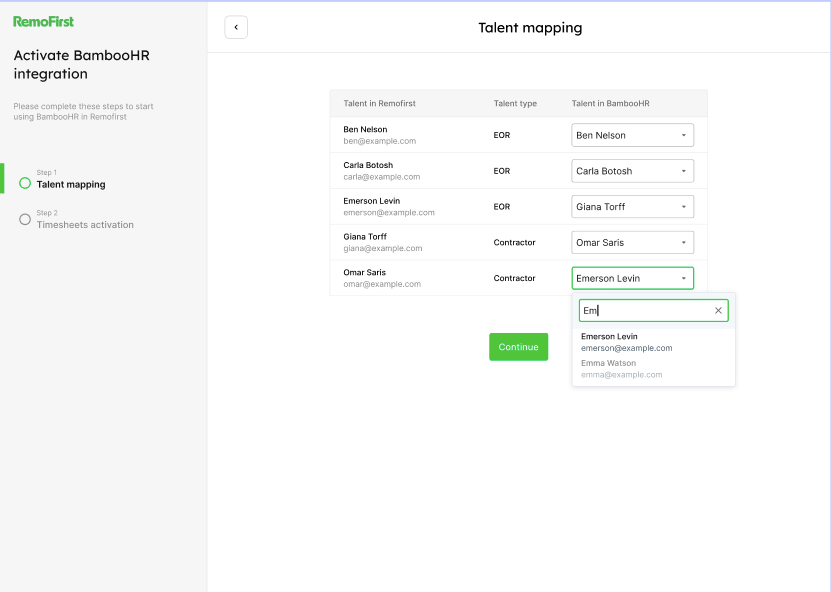Click the search input containing 'Em'

pyautogui.click(x=645, y=311)
